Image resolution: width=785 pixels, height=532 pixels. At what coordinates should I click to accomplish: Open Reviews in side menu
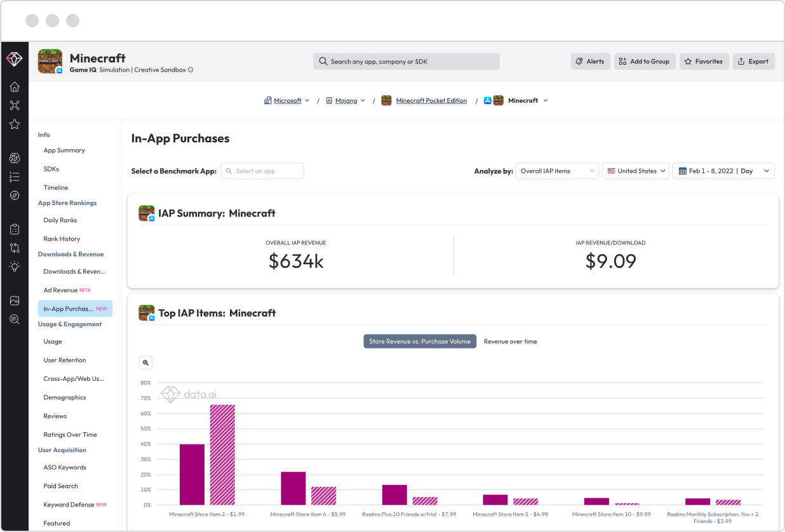pos(55,416)
